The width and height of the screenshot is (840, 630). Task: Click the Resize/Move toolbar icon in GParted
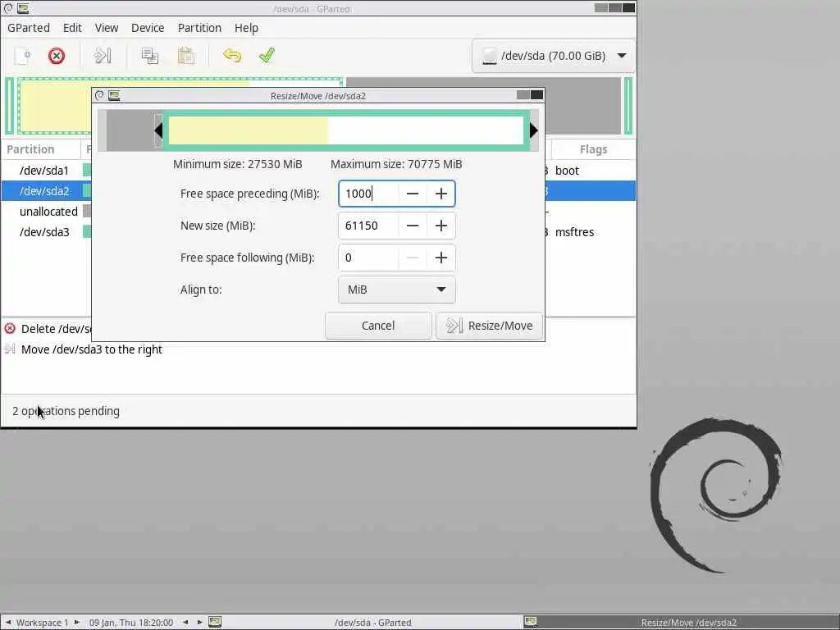click(x=103, y=56)
